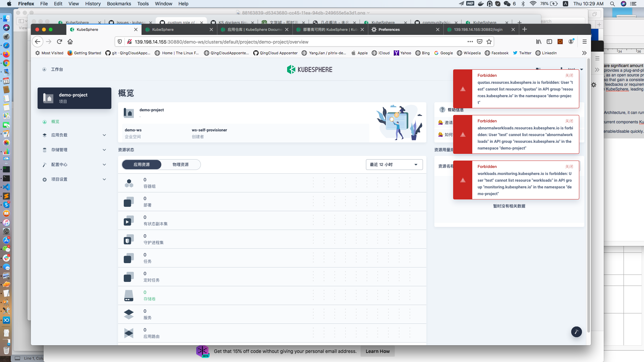Click the floating toolbox hammer button
The height and width of the screenshot is (362, 644).
point(577,332)
